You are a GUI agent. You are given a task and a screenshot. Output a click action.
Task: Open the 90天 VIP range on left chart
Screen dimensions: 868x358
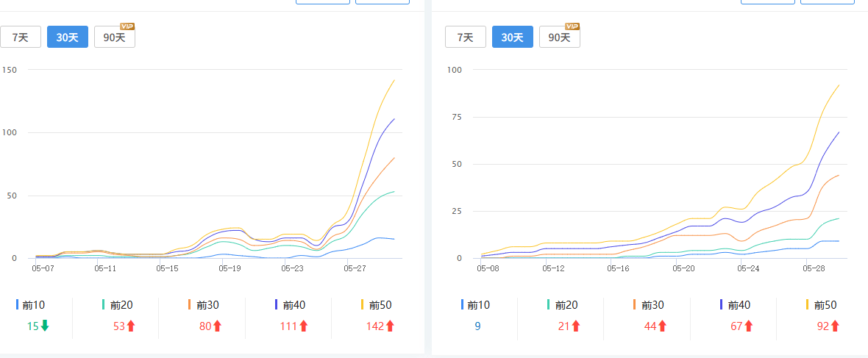pos(114,37)
